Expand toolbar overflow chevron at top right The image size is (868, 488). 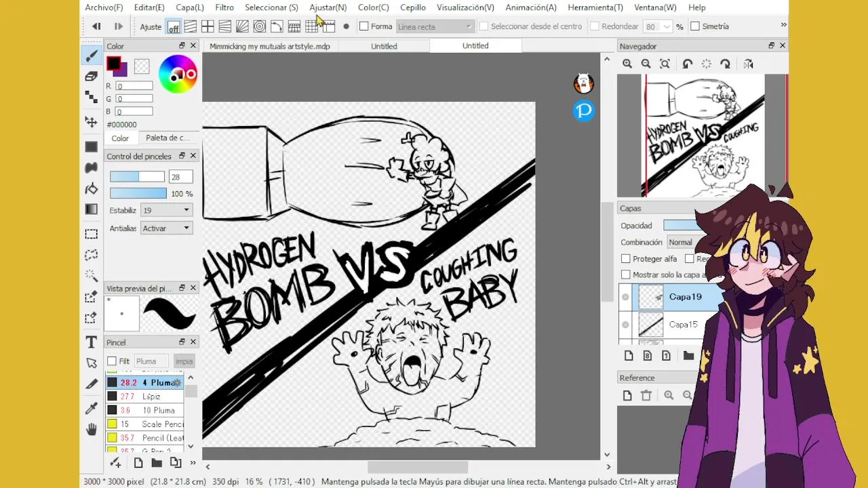tap(783, 25)
